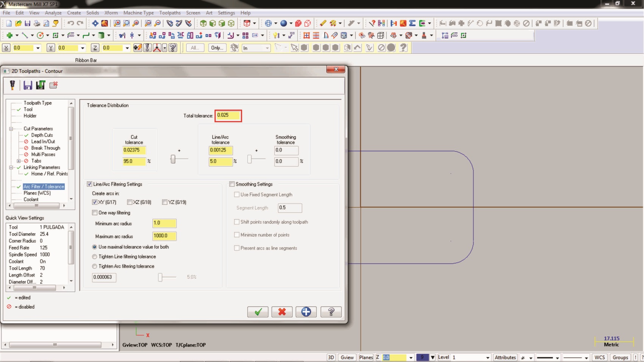The image size is (644, 362).
Task: Click the New file icon
Action: point(9,23)
